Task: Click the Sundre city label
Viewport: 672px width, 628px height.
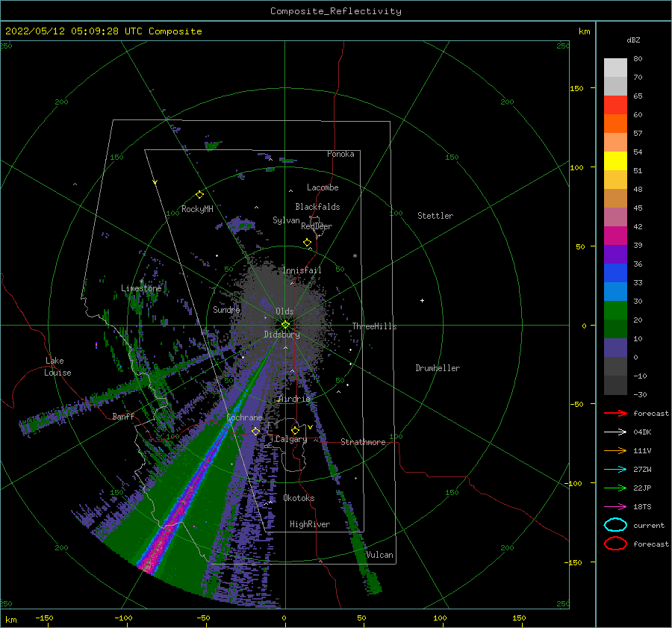Action: click(227, 309)
